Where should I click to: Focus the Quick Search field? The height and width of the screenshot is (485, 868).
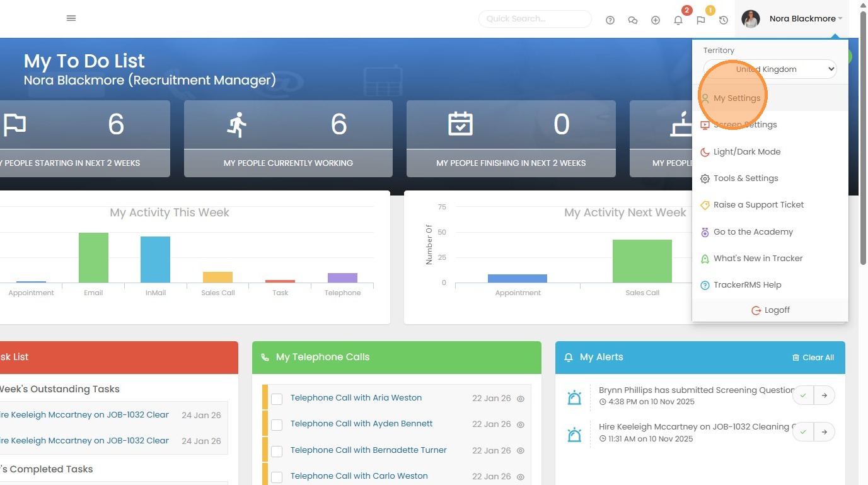point(535,19)
